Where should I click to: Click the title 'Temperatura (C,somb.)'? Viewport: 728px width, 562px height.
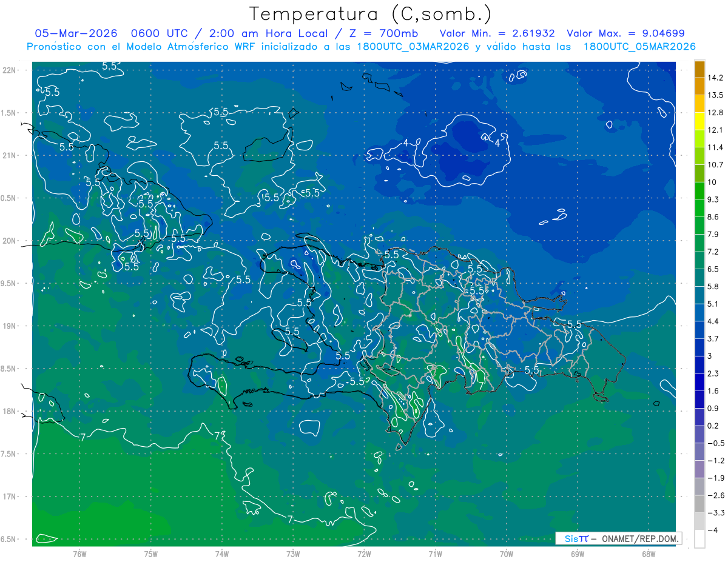point(371,14)
